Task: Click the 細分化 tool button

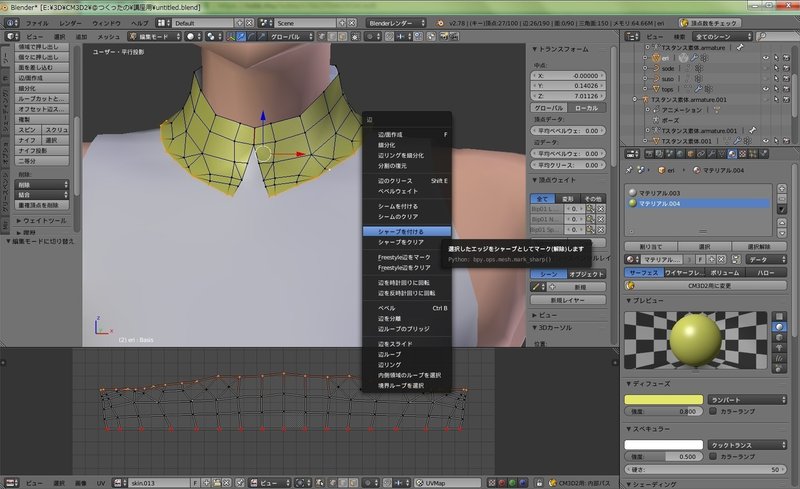Action: tap(42, 88)
